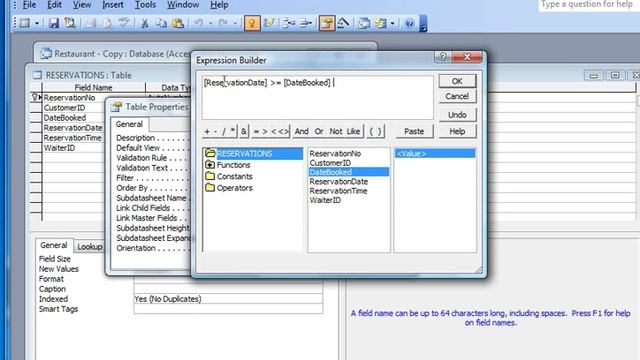Click the Indexed property value Yes (No Duplicates)

point(228,299)
